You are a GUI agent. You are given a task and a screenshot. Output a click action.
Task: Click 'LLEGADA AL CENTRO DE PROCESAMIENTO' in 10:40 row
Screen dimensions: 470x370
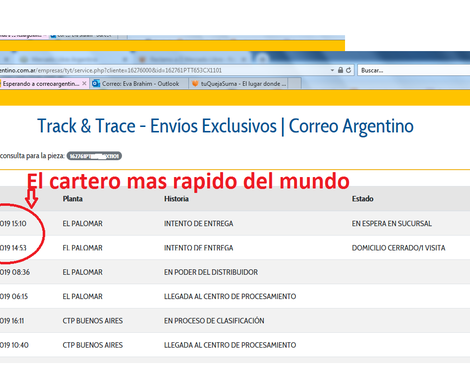coord(230,345)
